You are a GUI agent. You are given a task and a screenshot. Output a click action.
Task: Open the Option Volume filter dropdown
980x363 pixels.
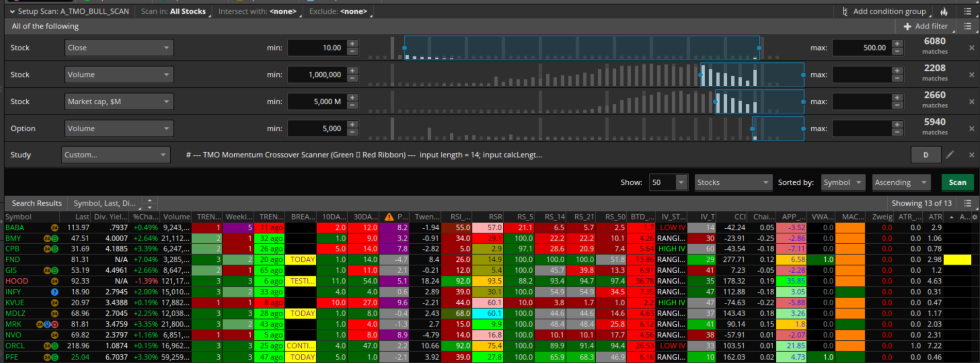119,129
